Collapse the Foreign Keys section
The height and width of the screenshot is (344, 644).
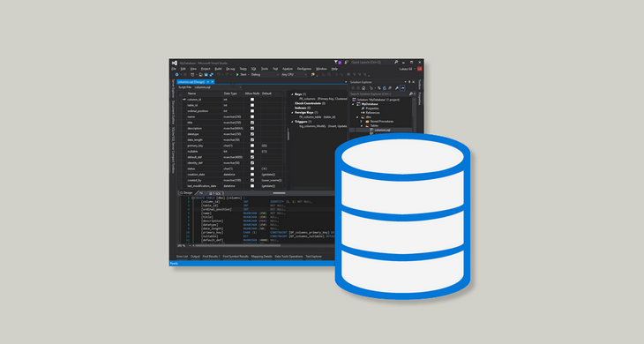click(x=292, y=113)
